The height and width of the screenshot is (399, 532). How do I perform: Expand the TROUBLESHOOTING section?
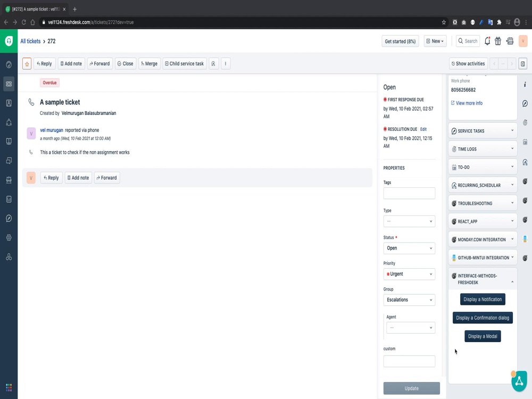483,203
